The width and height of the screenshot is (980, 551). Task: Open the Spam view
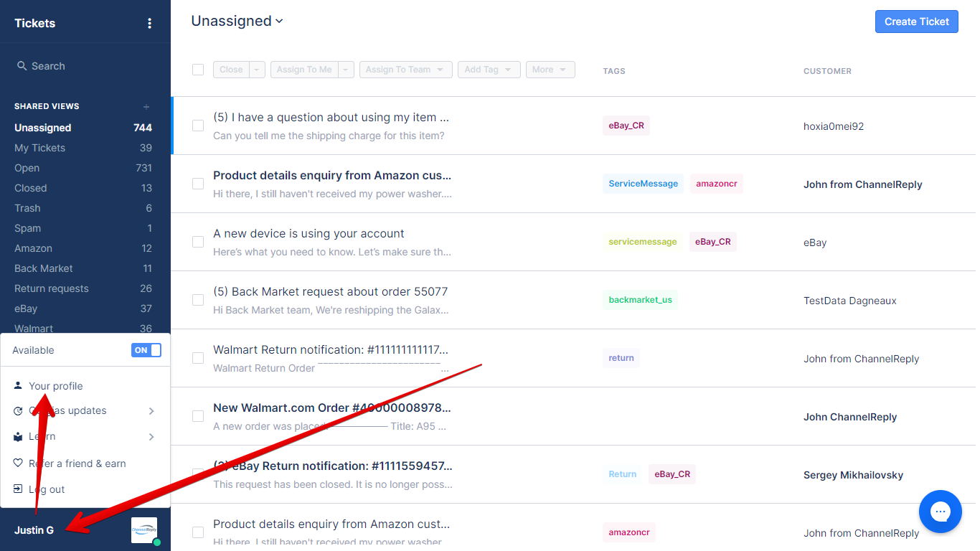coord(83,228)
